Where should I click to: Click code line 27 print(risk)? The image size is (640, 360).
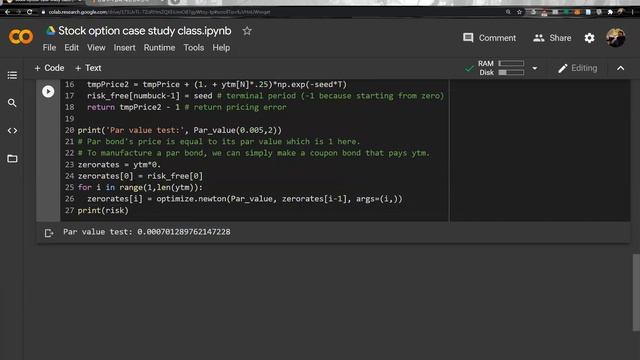pos(103,210)
